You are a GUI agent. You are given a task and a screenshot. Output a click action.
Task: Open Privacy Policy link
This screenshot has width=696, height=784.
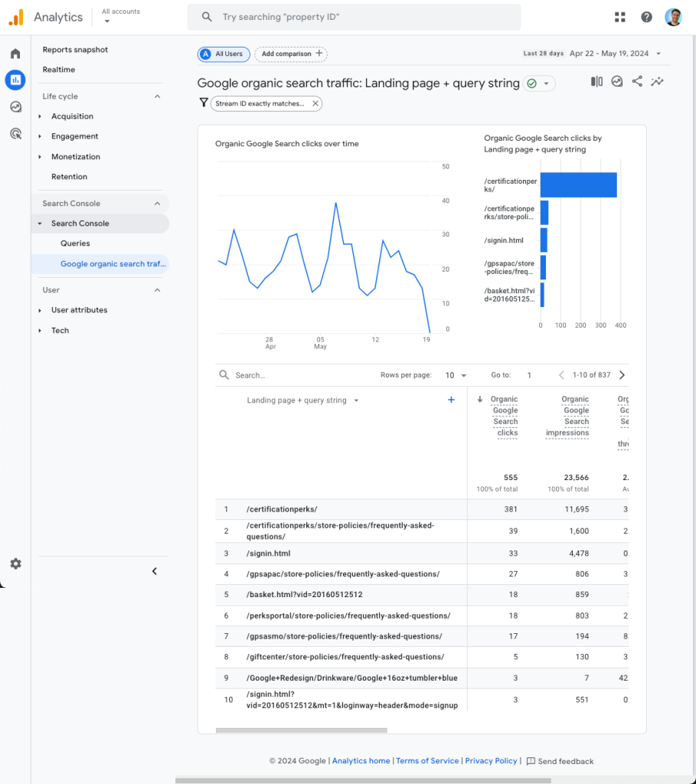[x=491, y=760]
